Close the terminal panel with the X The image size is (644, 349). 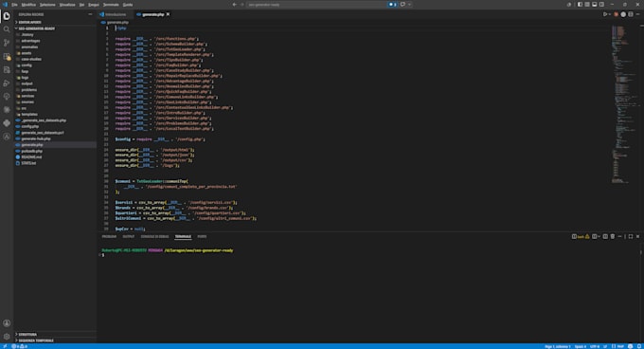click(x=637, y=236)
